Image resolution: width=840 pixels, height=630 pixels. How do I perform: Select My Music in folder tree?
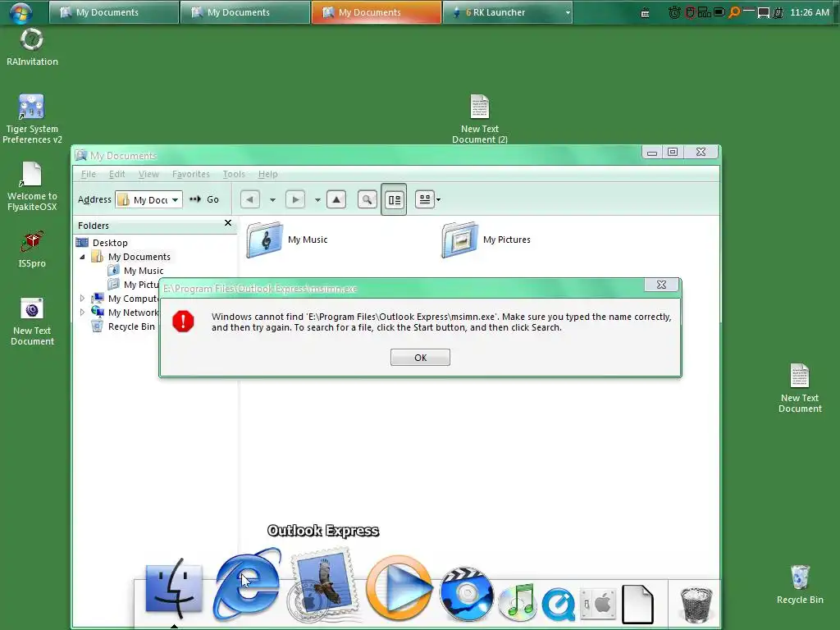(143, 271)
